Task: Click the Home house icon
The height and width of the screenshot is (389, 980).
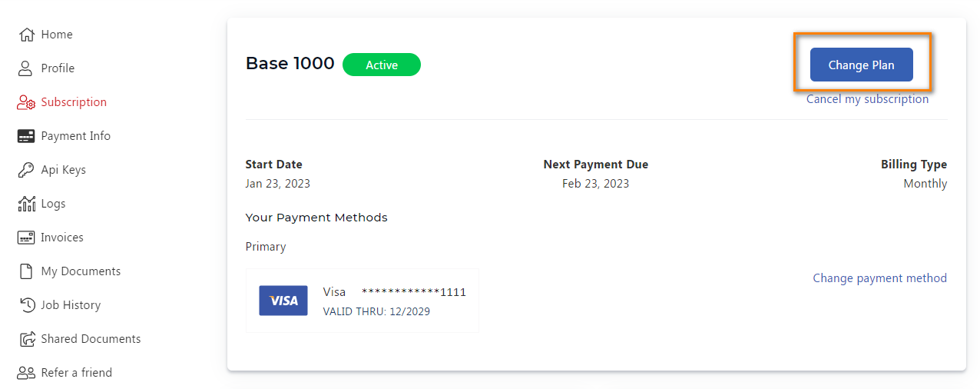Action: tap(26, 35)
